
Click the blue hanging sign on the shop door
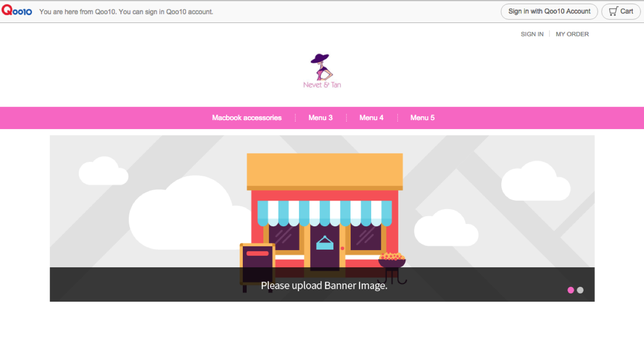click(x=325, y=243)
